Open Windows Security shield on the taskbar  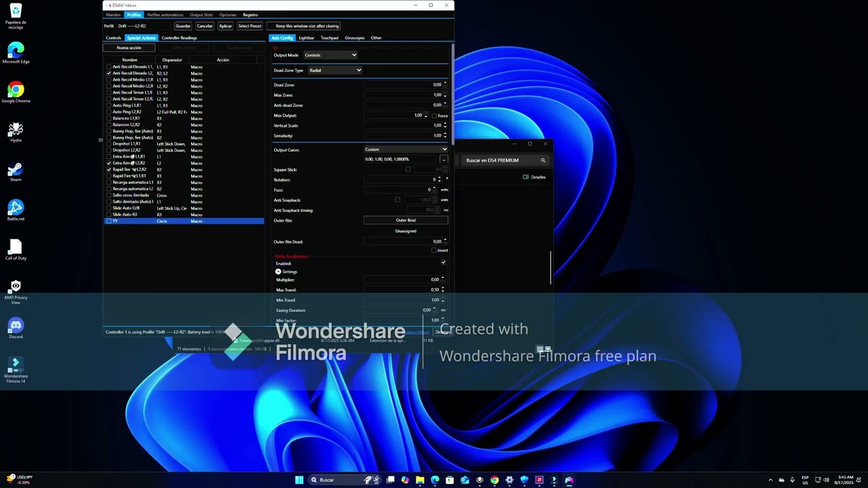point(524,480)
